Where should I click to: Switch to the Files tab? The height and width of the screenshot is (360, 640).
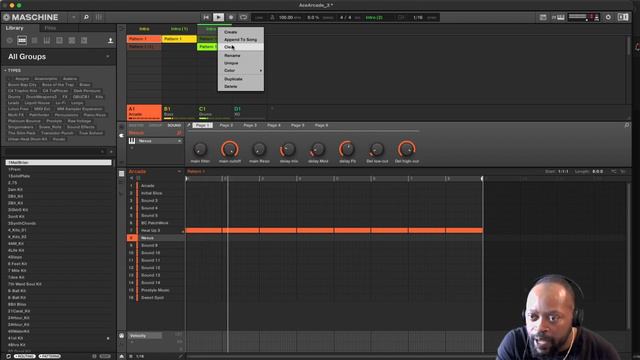click(x=50, y=28)
